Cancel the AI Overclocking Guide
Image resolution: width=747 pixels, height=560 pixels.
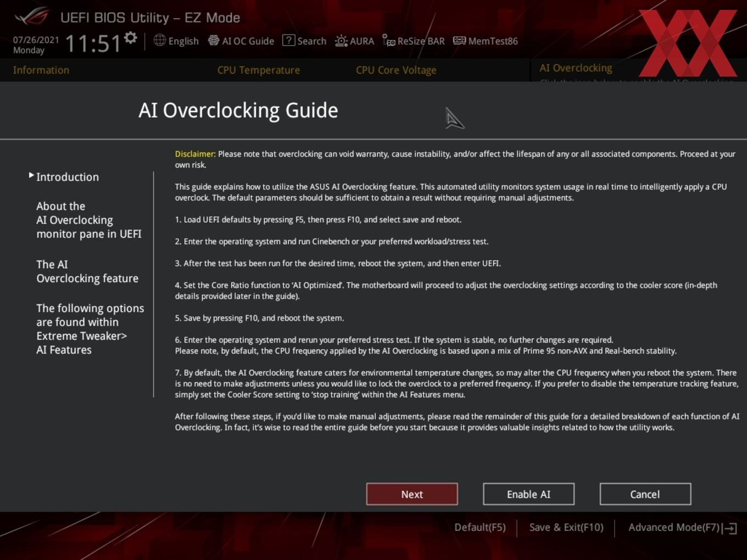pyautogui.click(x=645, y=494)
